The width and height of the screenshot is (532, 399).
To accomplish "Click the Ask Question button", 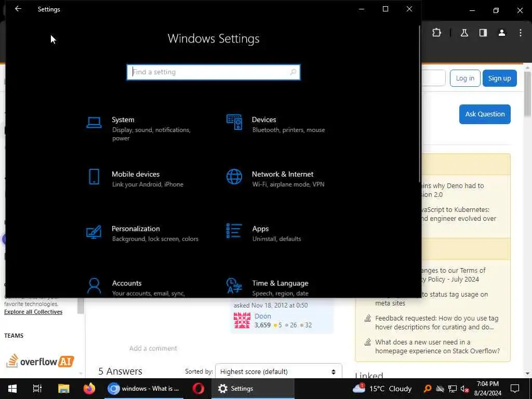I will pos(485,114).
